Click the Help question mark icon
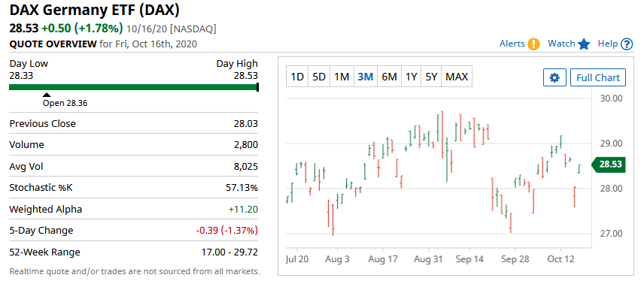The width and height of the screenshot is (644, 281). coord(627,44)
